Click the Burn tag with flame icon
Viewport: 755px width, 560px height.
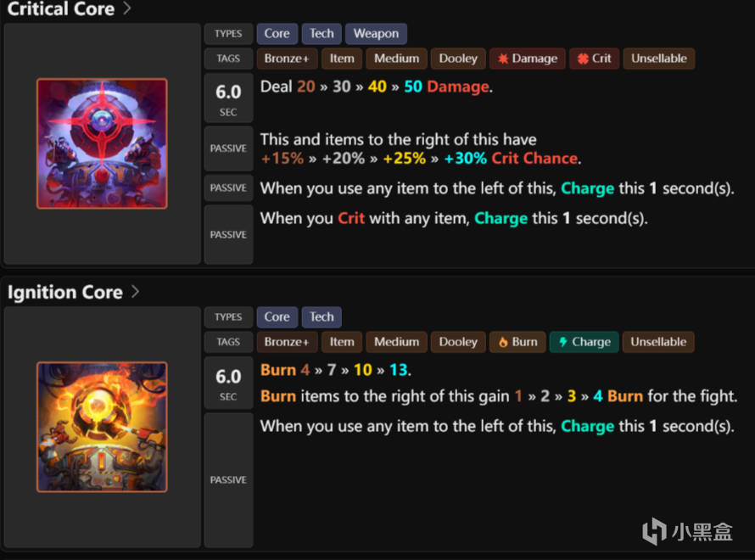click(x=517, y=342)
